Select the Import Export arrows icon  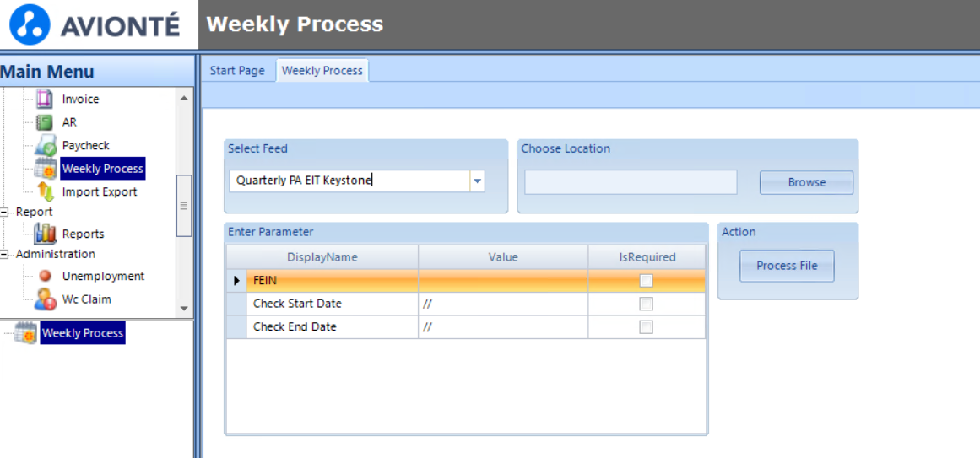pos(46,192)
